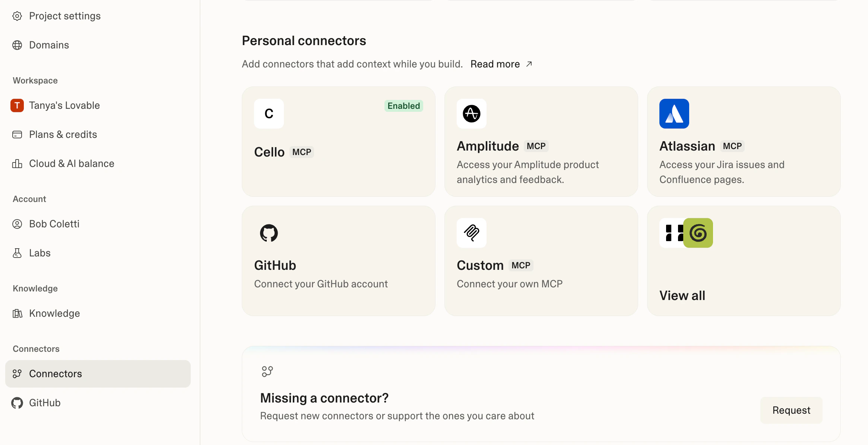Open the Cello connector card
This screenshot has height=445, width=868.
[338, 142]
